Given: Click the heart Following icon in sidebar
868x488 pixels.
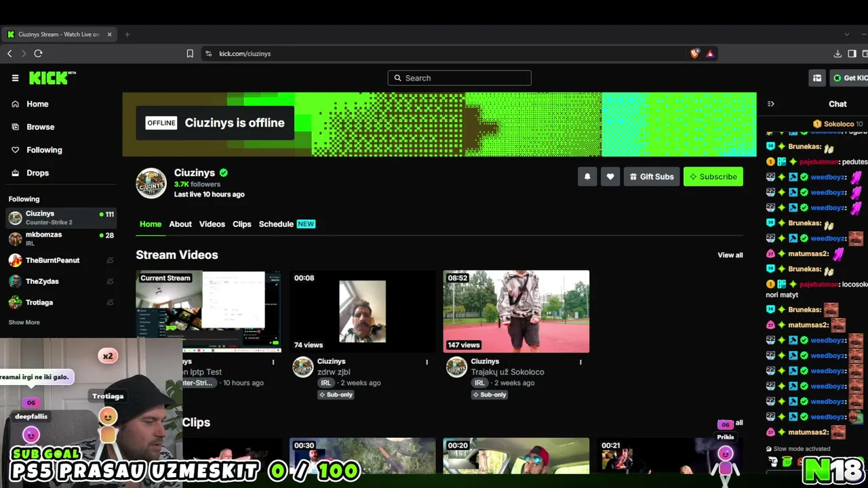Looking at the screenshot, I should tap(15, 150).
